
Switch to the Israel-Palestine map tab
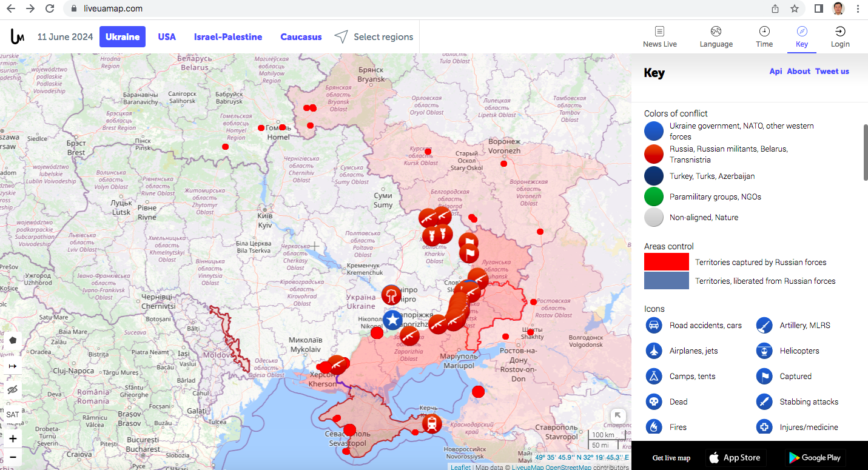pyautogui.click(x=228, y=37)
